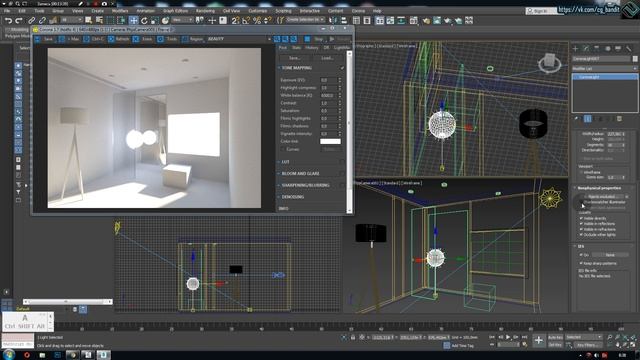Click the Save... tone mapping button
Screen dimensions: 640x360
294,58
